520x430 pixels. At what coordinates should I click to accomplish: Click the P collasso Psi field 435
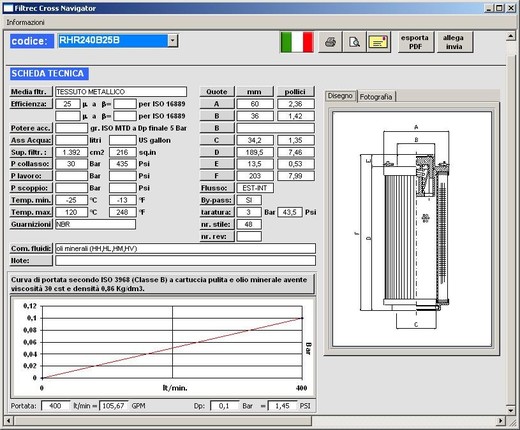(122, 164)
